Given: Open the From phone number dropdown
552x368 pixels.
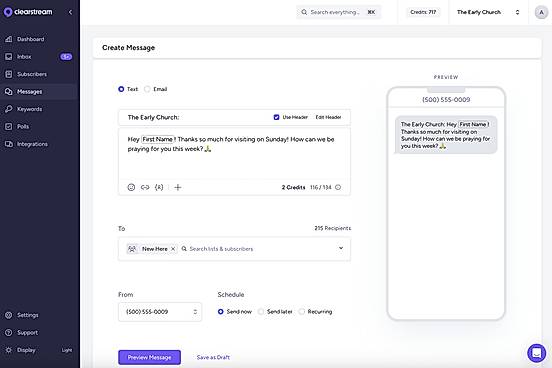Looking at the screenshot, I should [x=160, y=312].
